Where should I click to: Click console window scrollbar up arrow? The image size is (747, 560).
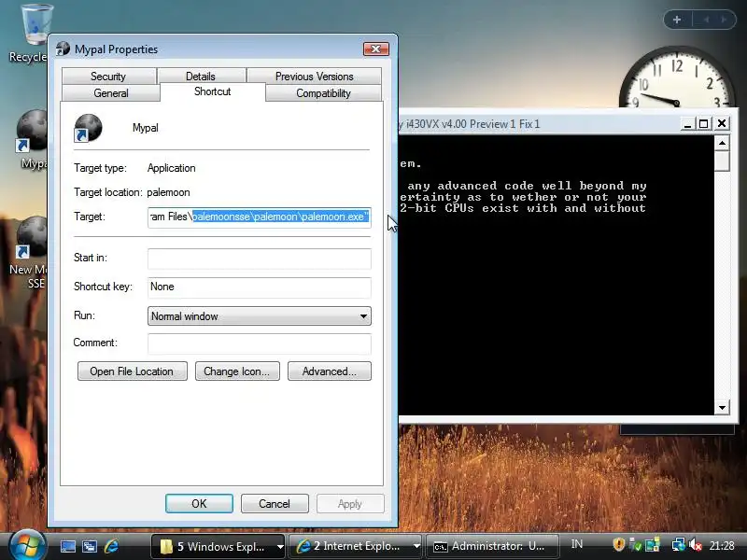(722, 143)
